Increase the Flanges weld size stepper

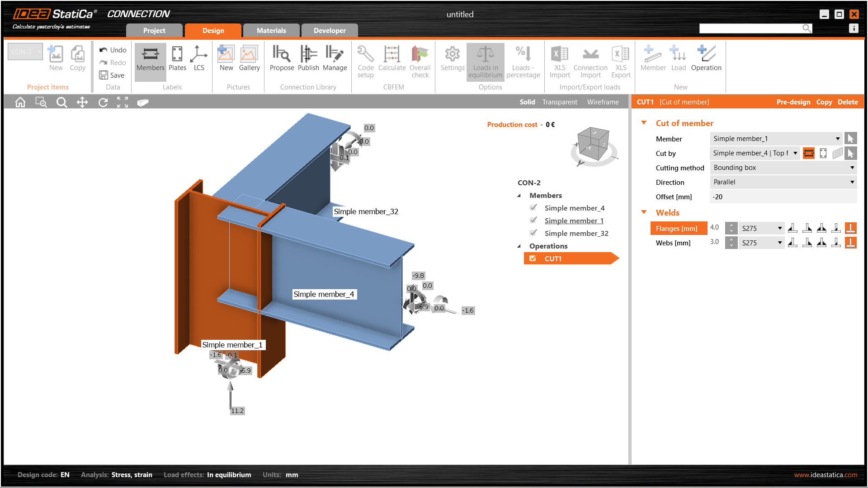click(731, 225)
